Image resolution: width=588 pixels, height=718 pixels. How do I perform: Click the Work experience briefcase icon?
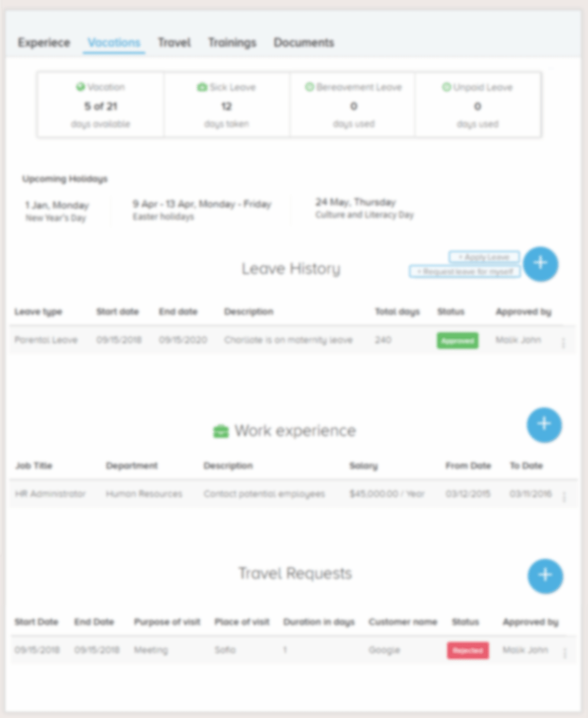[221, 431]
